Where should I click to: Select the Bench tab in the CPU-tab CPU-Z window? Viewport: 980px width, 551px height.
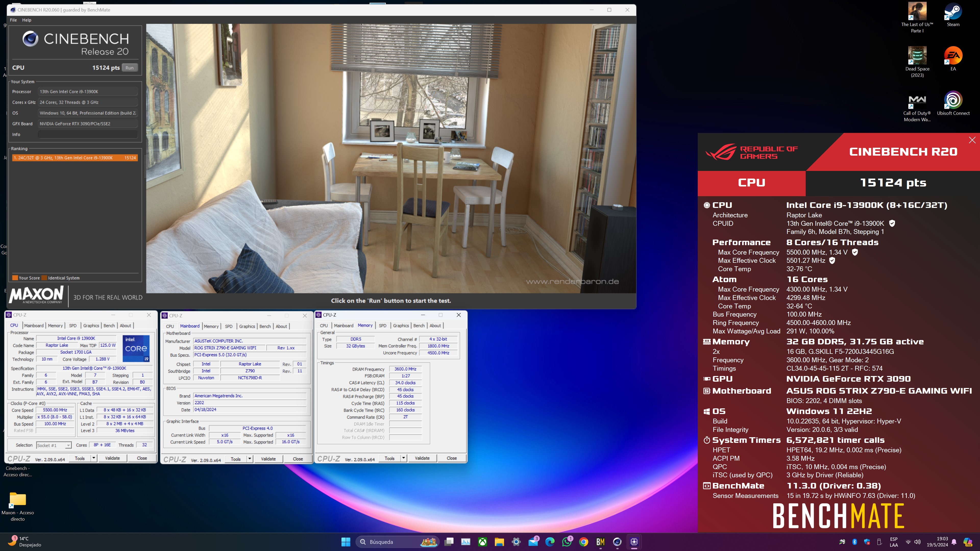(x=109, y=325)
